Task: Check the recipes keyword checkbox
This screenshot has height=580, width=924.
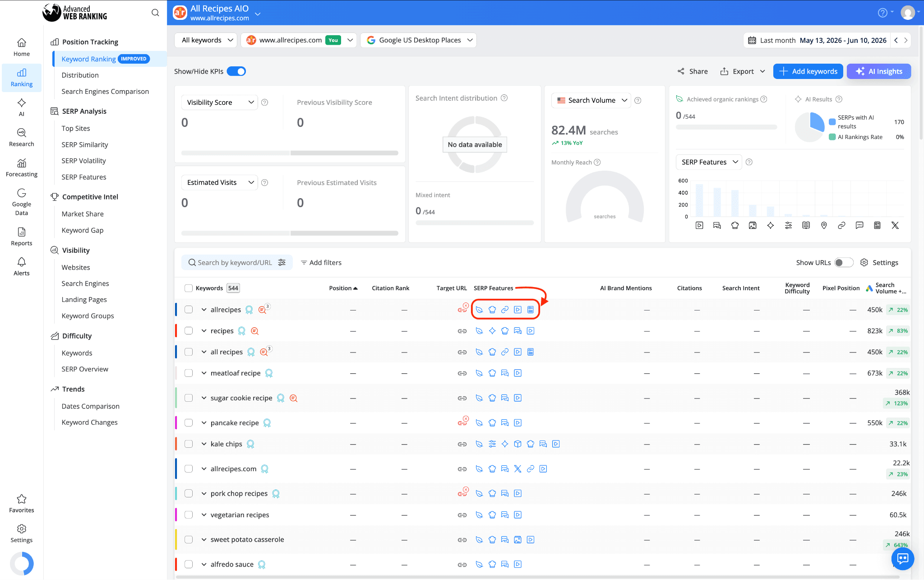Action: (x=189, y=331)
